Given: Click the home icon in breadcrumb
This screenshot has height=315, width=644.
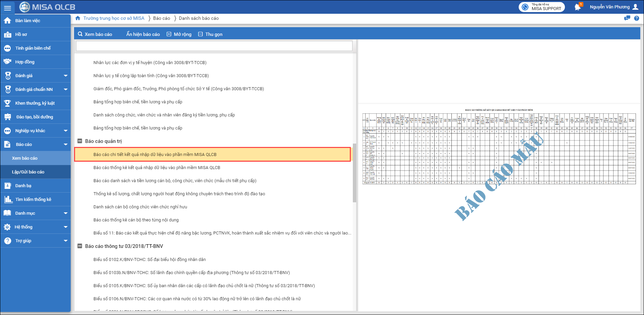Looking at the screenshot, I should (78, 18).
